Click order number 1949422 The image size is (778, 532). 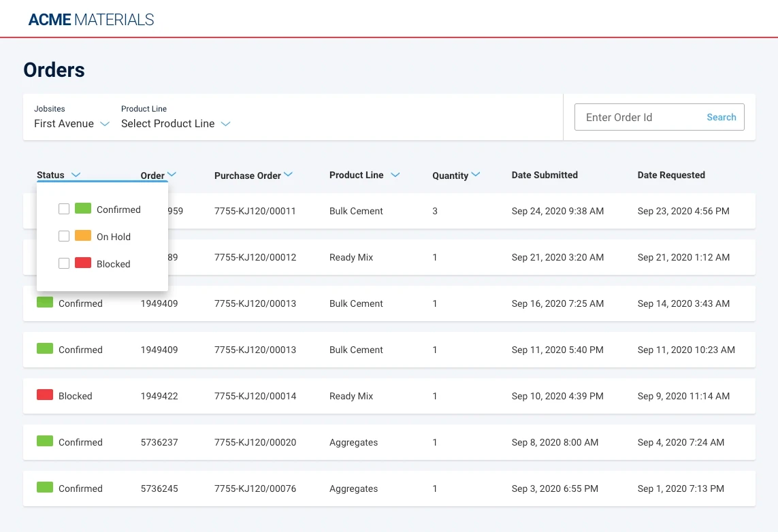(x=159, y=396)
